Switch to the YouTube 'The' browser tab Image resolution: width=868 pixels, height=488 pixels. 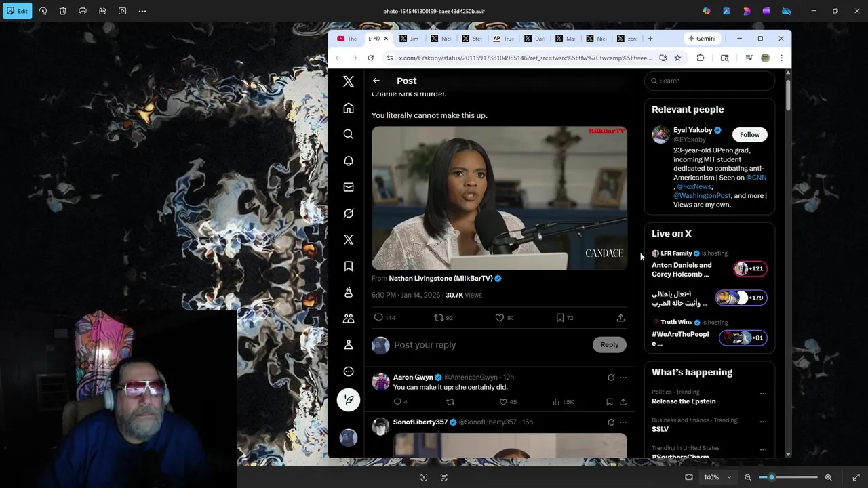point(347,39)
